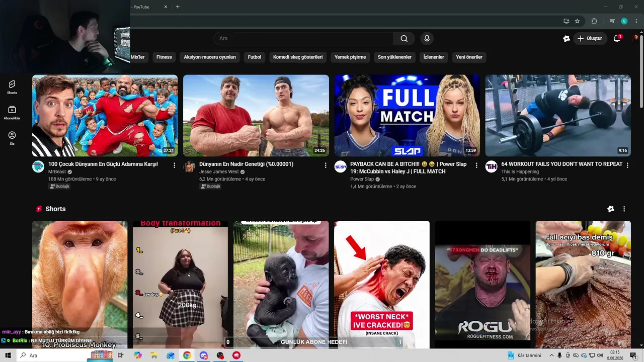The height and width of the screenshot is (362, 644).
Task: Open the YouTube account avatar menu
Action: click(636, 39)
